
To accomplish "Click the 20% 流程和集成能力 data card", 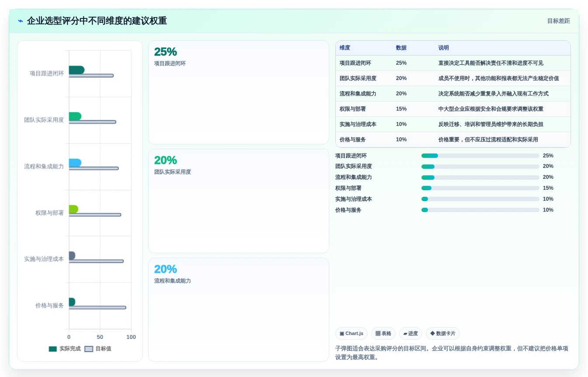I will pos(239,310).
